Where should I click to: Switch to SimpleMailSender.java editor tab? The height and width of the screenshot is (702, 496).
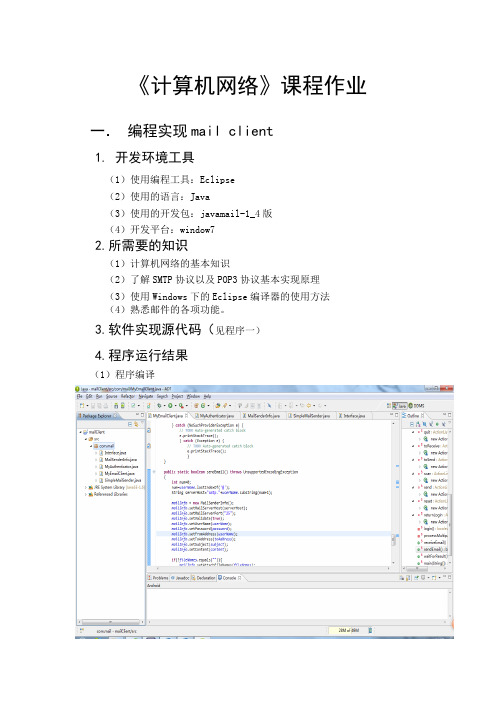[309, 416]
